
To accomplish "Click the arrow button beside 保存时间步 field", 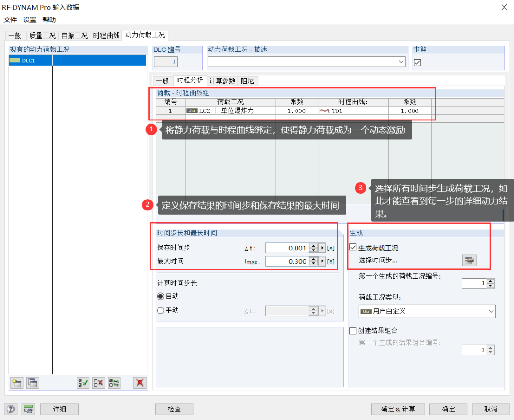I will point(323,248).
